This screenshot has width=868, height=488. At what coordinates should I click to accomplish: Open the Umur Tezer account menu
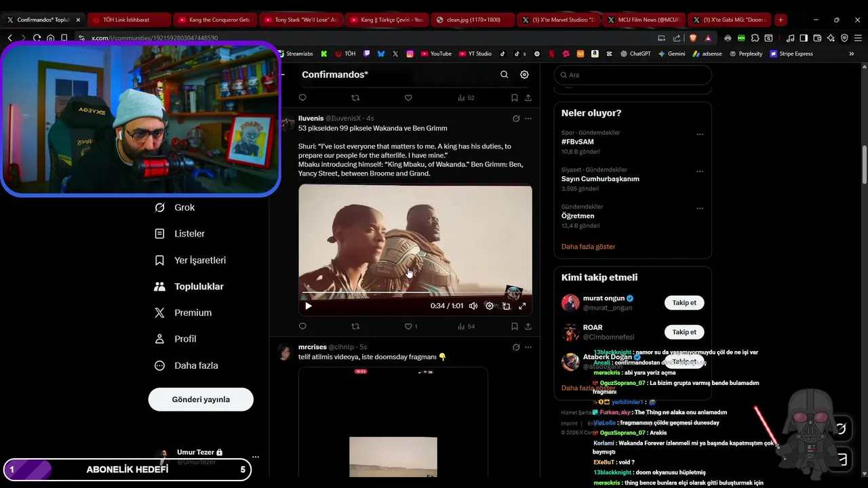pos(207,456)
